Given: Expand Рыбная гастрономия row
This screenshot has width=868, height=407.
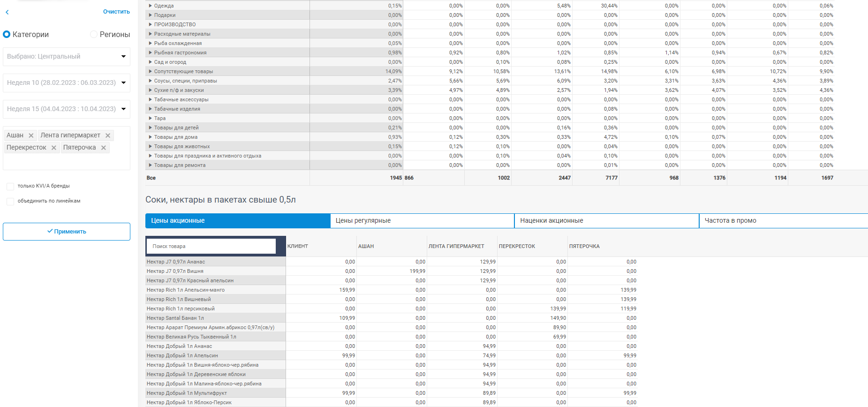Looking at the screenshot, I should pos(151,53).
